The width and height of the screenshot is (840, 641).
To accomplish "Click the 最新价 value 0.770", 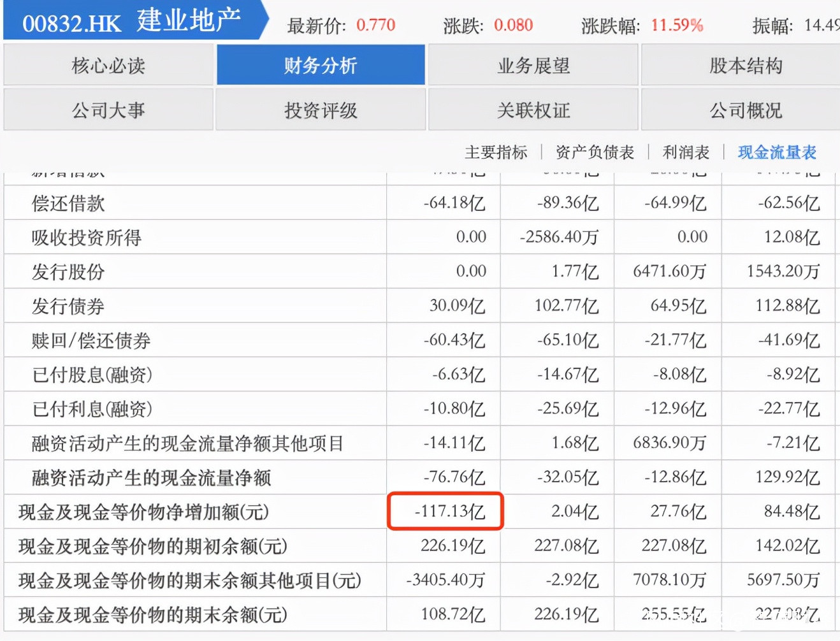I will coord(375,25).
